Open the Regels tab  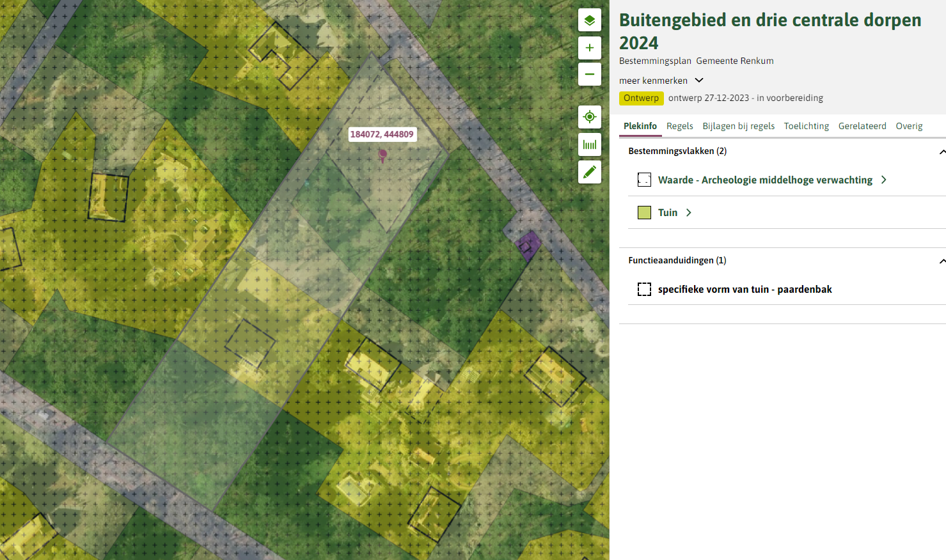point(680,126)
